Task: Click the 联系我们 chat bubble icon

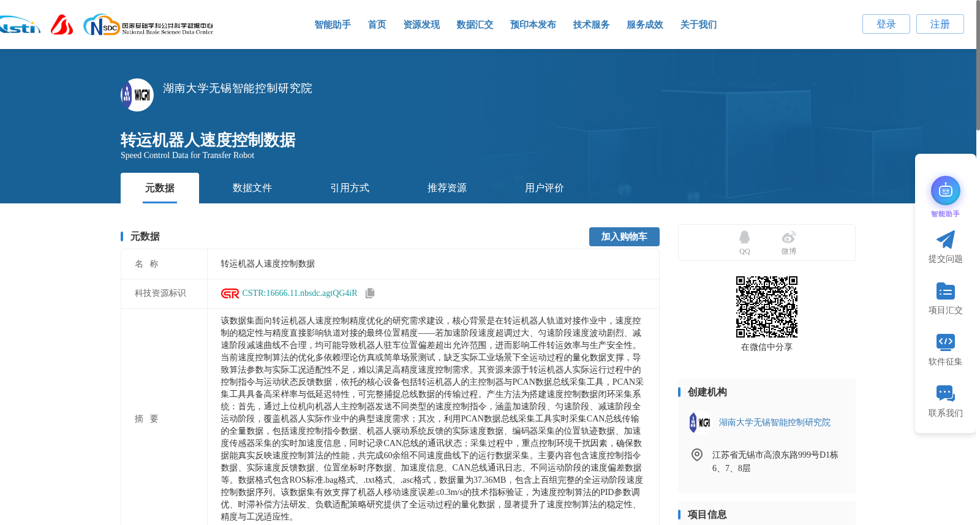Action: 945,393
